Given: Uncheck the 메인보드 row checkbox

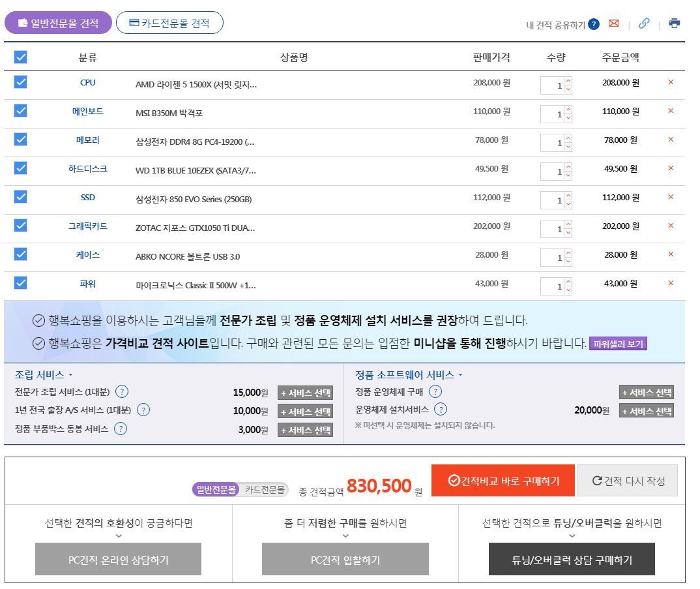Looking at the screenshot, I should 21,112.
